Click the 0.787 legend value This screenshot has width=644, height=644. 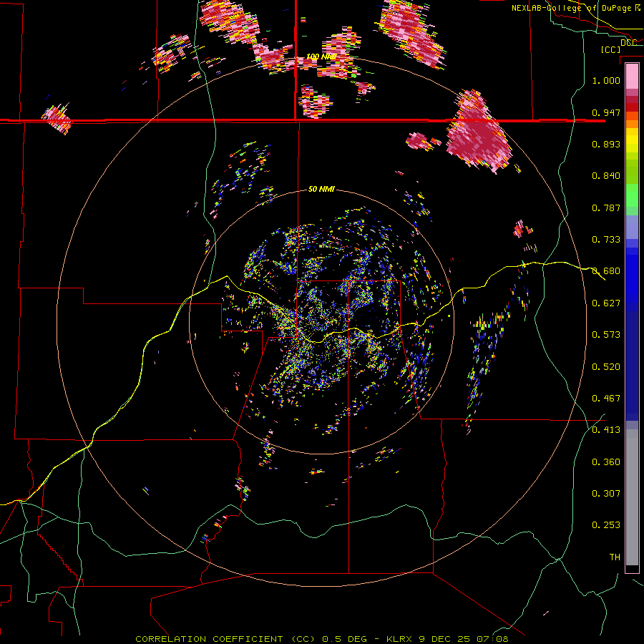606,208
